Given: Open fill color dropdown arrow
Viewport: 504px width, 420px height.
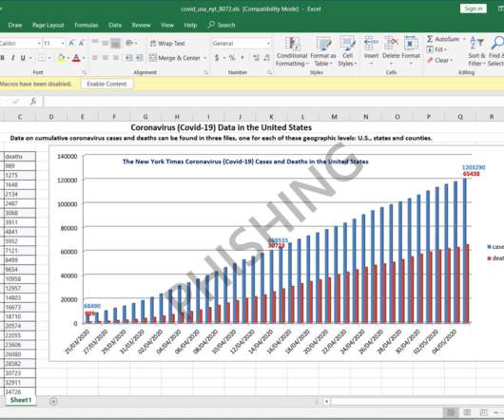Looking at the screenshot, I should click(68, 58).
